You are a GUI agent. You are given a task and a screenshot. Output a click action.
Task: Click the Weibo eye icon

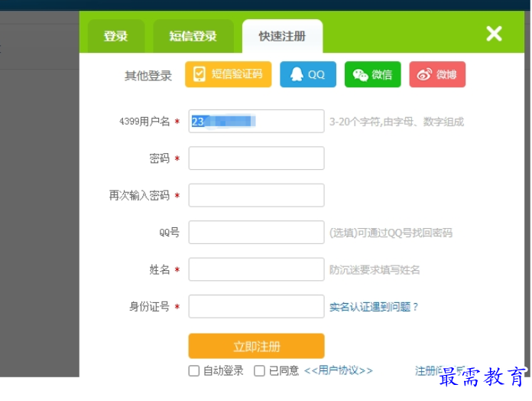[x=424, y=74]
